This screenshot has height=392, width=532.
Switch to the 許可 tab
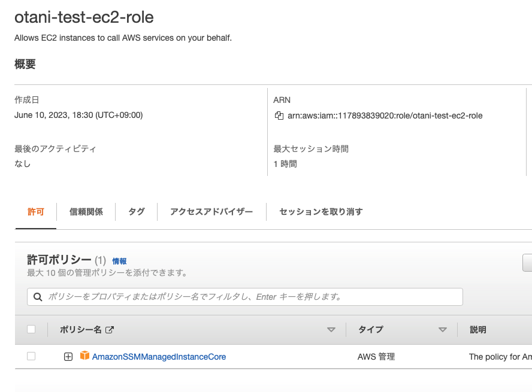[36, 212]
